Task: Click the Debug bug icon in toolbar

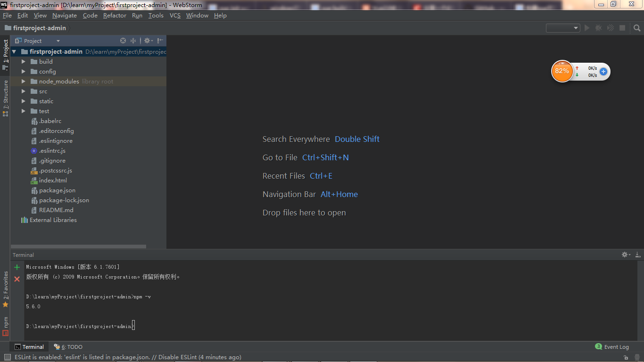Action: pos(598,28)
